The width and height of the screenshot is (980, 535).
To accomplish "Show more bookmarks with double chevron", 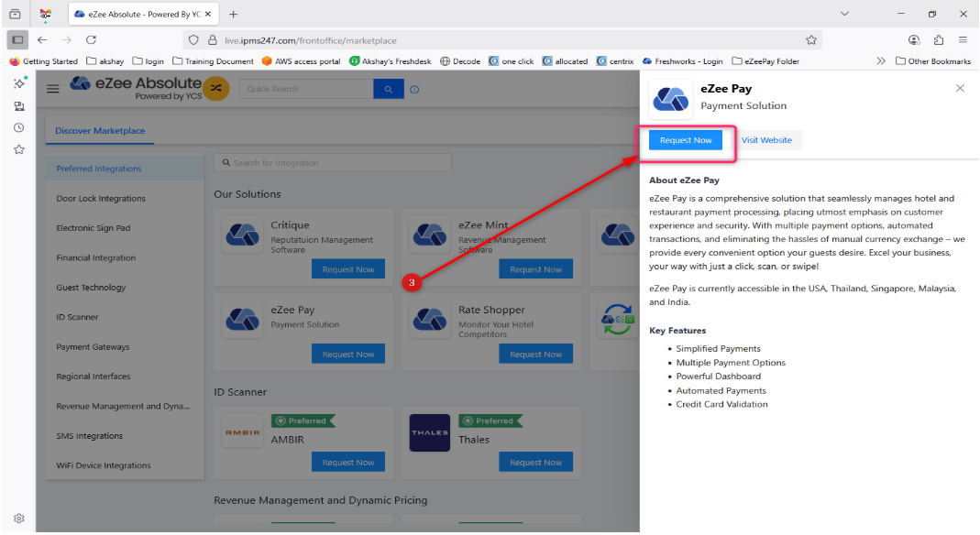I will (881, 61).
